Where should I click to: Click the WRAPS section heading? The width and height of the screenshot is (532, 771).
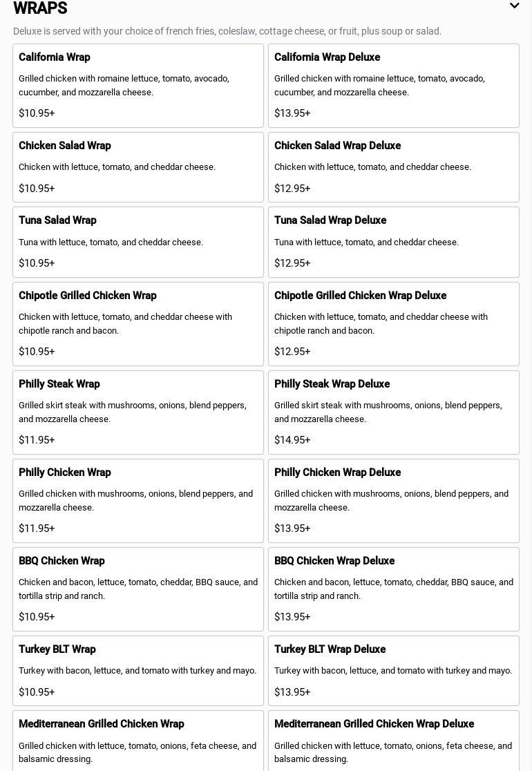click(x=40, y=8)
